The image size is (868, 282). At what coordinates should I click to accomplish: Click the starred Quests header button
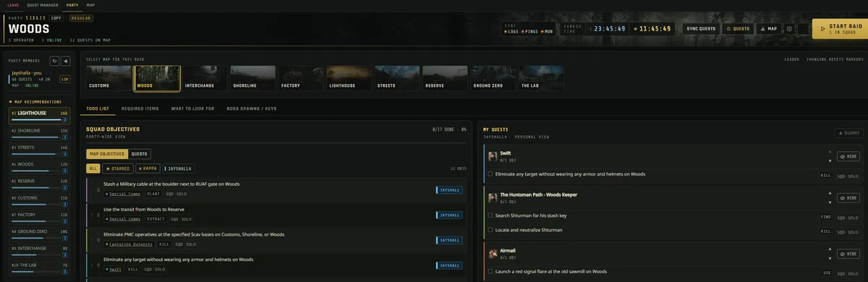(x=738, y=29)
